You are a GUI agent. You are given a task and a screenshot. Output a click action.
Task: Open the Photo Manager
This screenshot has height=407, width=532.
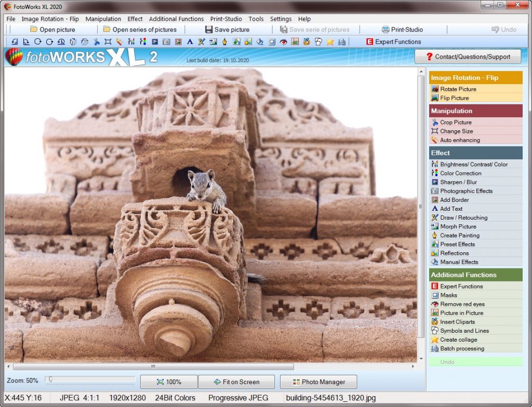click(x=318, y=382)
